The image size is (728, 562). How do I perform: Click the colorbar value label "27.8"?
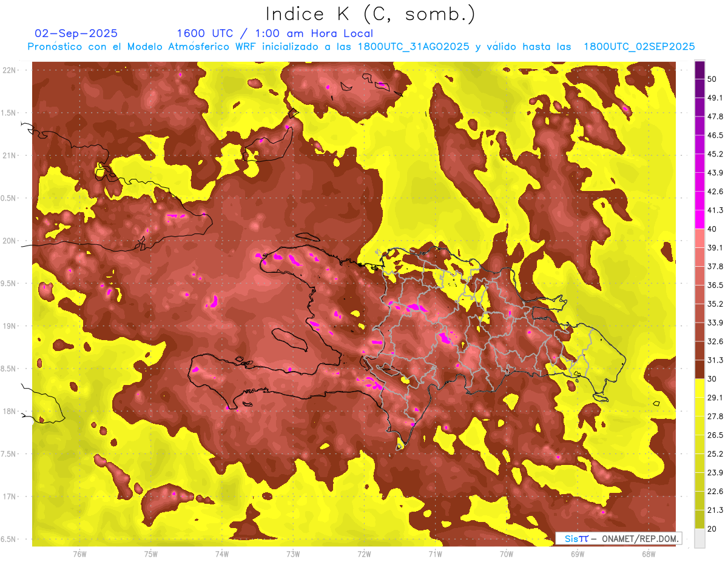coord(715,416)
